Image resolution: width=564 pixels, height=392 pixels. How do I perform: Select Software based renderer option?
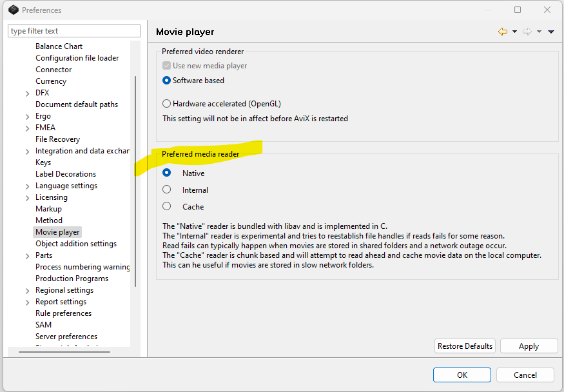(x=167, y=81)
